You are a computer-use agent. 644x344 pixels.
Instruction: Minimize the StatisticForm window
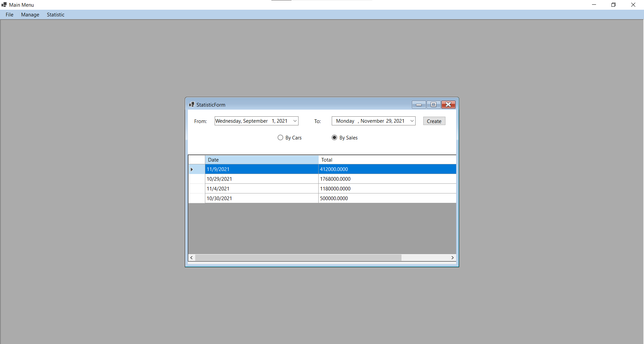pyautogui.click(x=419, y=105)
